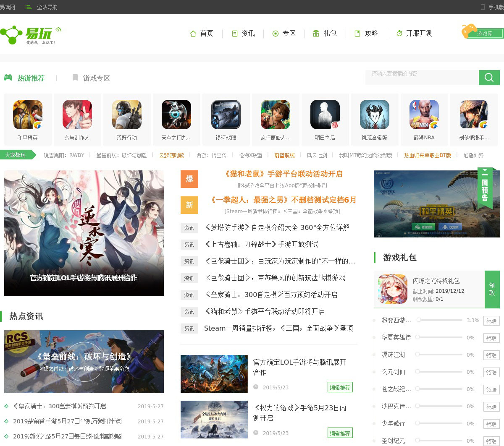Click the 超变西游 gift progress bar

tap(439, 320)
